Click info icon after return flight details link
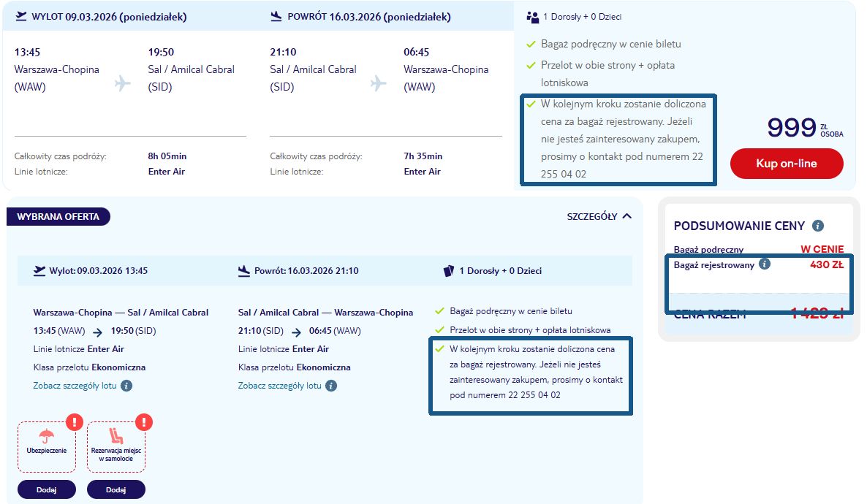 (331, 386)
